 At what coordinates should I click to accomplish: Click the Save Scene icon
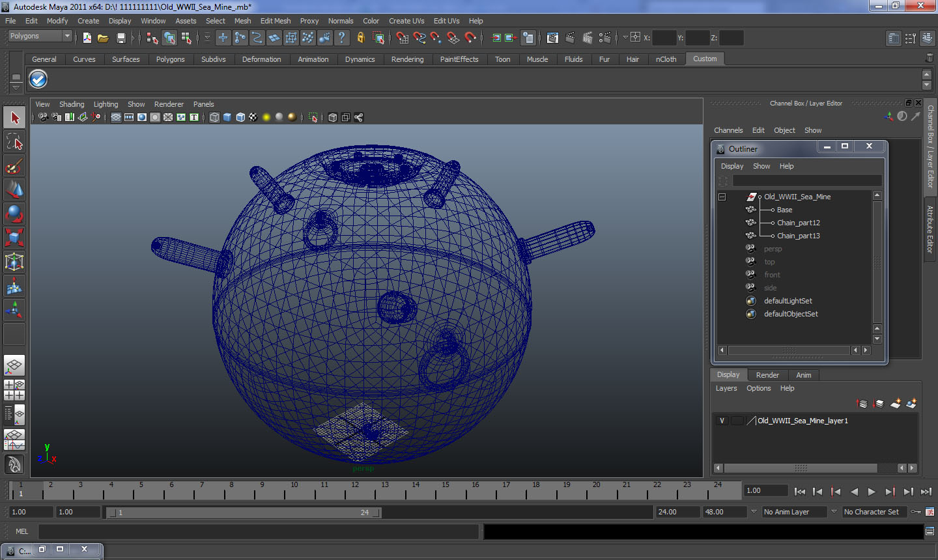coord(121,38)
